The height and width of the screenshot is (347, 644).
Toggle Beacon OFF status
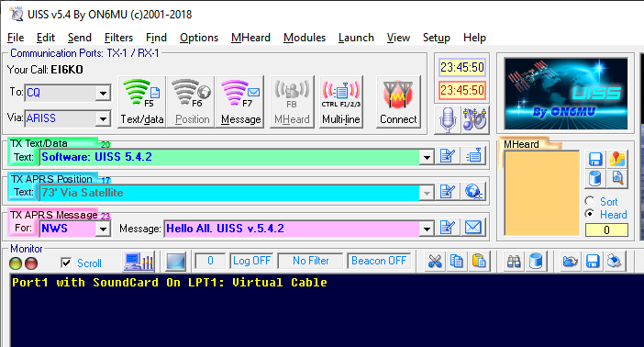379,261
